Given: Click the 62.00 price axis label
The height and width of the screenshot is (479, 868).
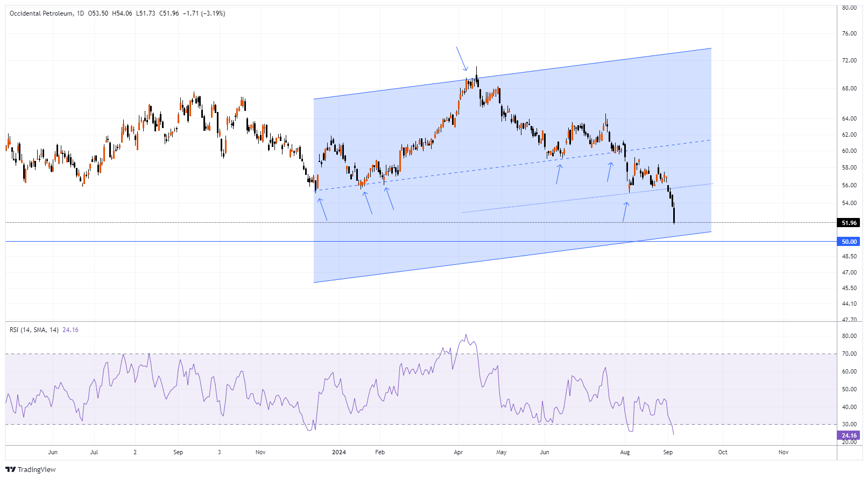Looking at the screenshot, I should 849,135.
